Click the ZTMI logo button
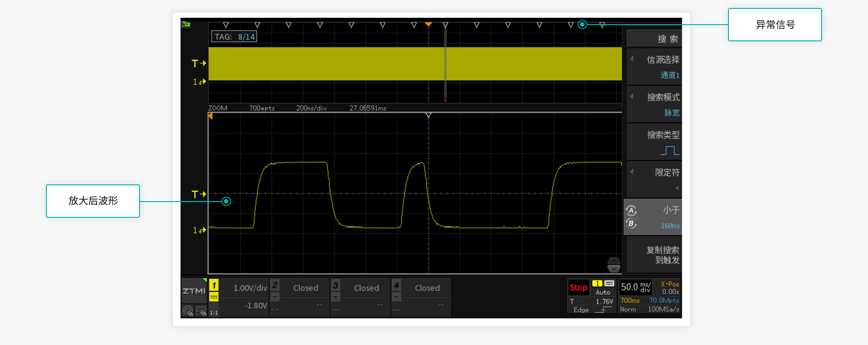This screenshot has height=345, width=868. 194,291
